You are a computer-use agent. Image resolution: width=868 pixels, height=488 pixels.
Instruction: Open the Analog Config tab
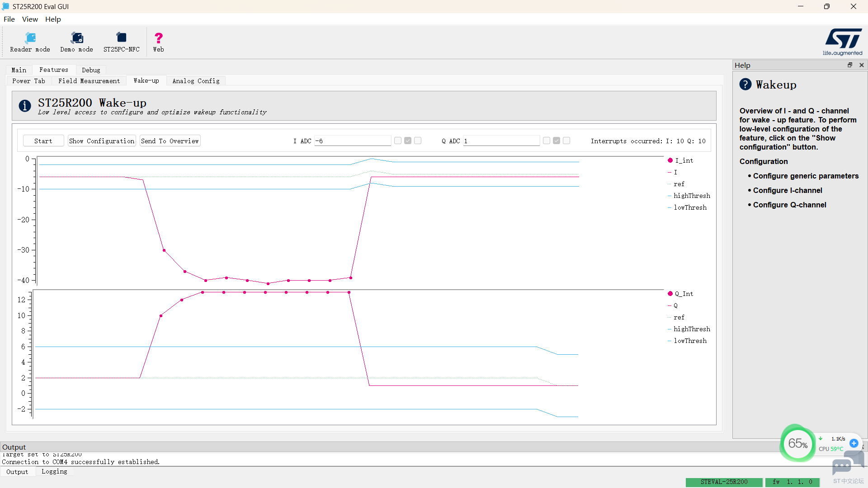(196, 81)
